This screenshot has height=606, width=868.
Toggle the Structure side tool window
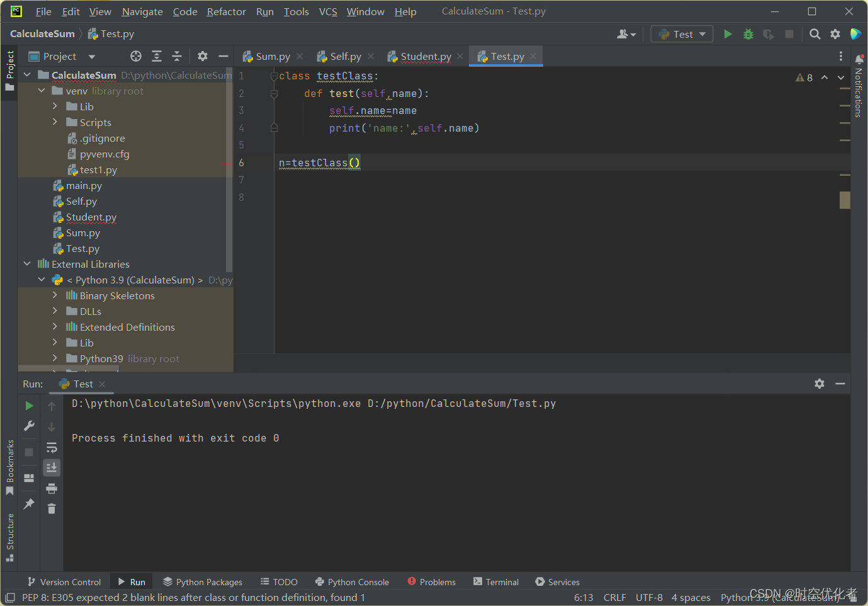coord(9,537)
